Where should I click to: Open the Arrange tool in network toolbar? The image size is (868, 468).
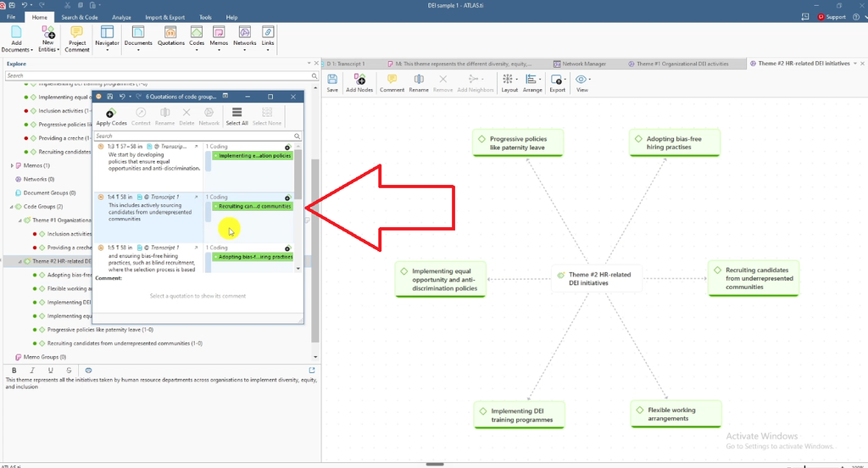click(532, 83)
